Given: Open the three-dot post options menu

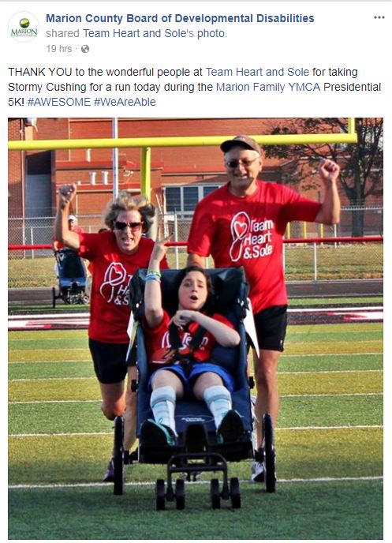Looking at the screenshot, I should (x=379, y=17).
